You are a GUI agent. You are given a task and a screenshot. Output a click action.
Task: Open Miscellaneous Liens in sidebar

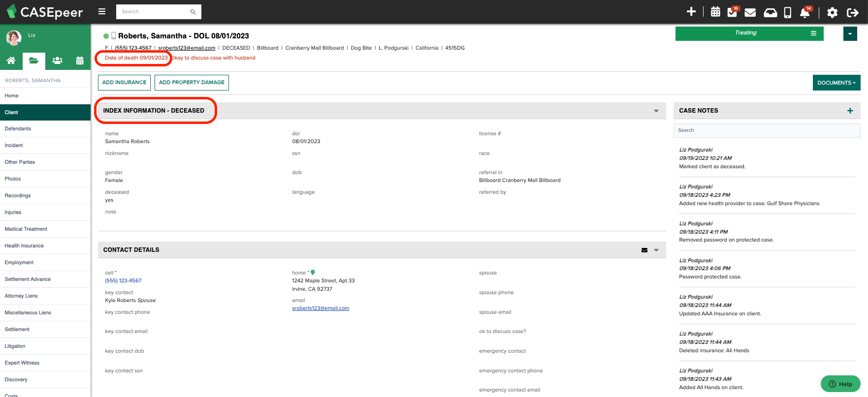(x=45, y=313)
